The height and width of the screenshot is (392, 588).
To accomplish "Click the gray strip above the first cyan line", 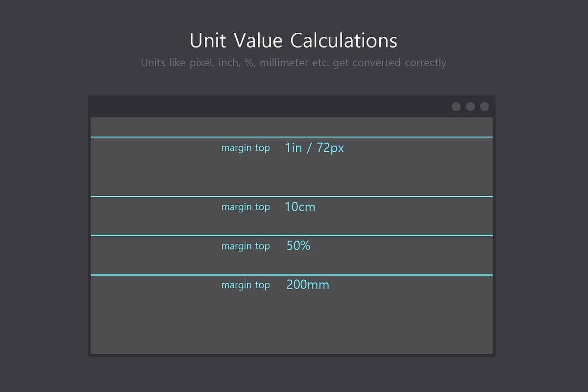I will [292, 127].
